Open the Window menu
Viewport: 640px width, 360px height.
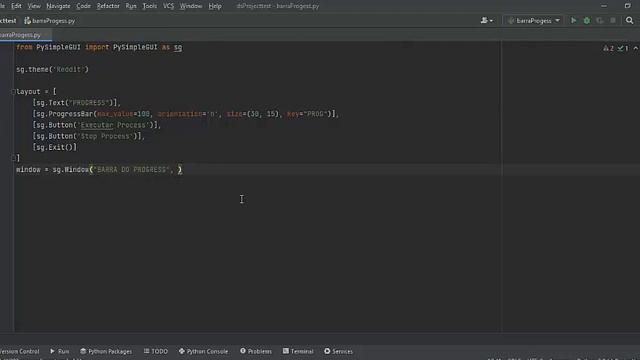tap(191, 6)
